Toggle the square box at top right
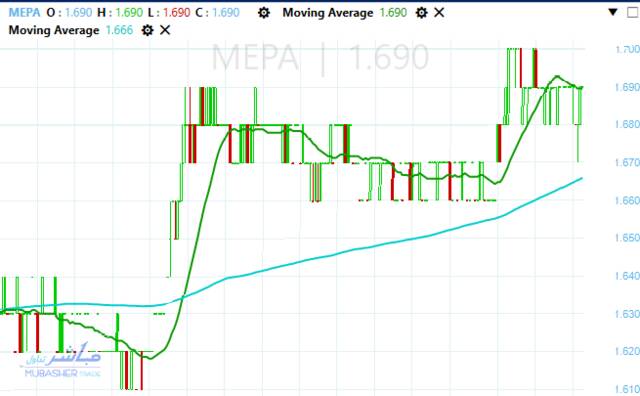The image size is (640, 396). click(633, 13)
